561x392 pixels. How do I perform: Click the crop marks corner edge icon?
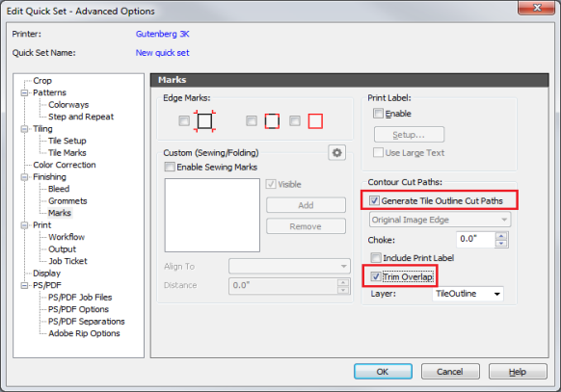tap(204, 121)
